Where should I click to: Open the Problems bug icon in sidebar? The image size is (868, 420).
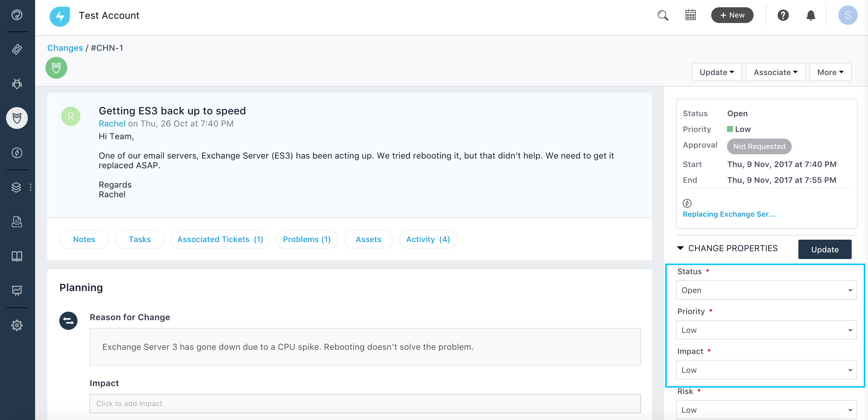point(17,84)
